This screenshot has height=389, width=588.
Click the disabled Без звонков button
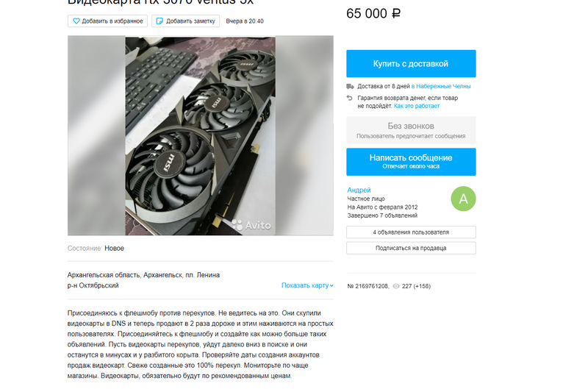(x=411, y=130)
